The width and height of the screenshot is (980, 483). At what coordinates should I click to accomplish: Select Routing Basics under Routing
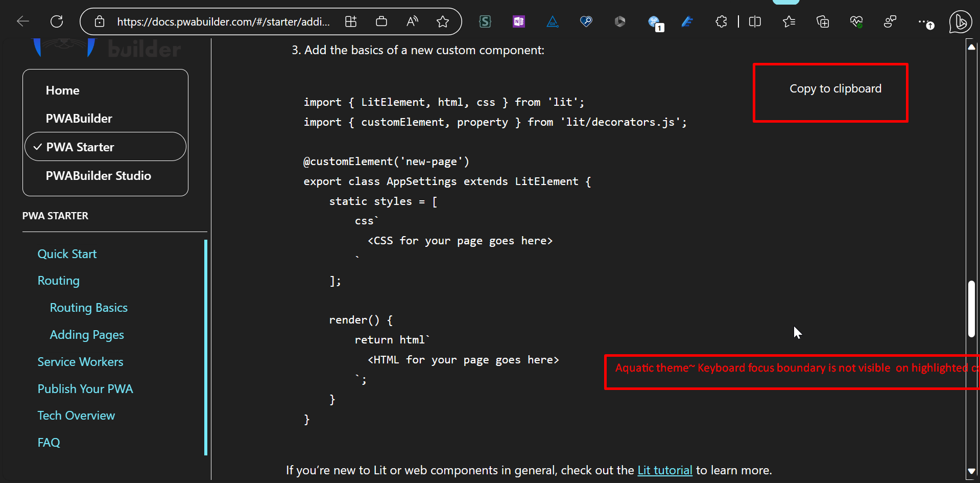tap(88, 307)
